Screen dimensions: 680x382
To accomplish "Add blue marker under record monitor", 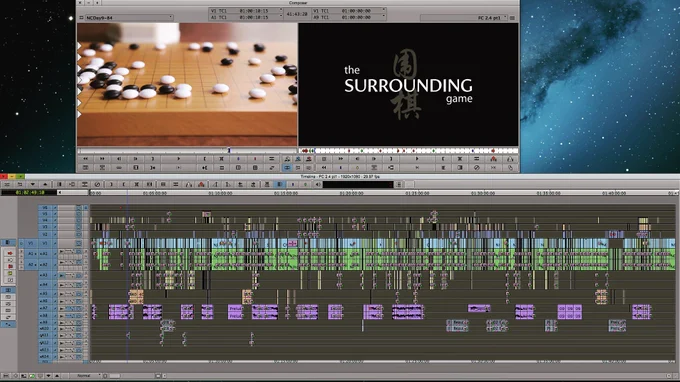I will pos(340,167).
